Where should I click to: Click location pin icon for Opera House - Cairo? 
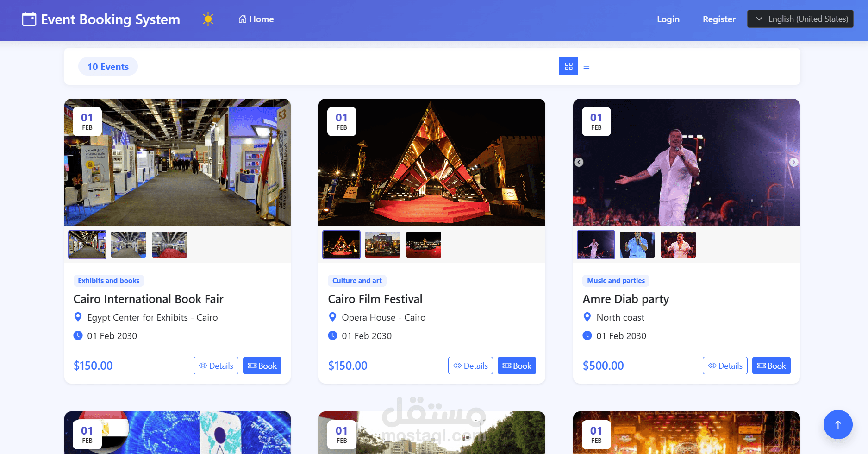coord(332,317)
